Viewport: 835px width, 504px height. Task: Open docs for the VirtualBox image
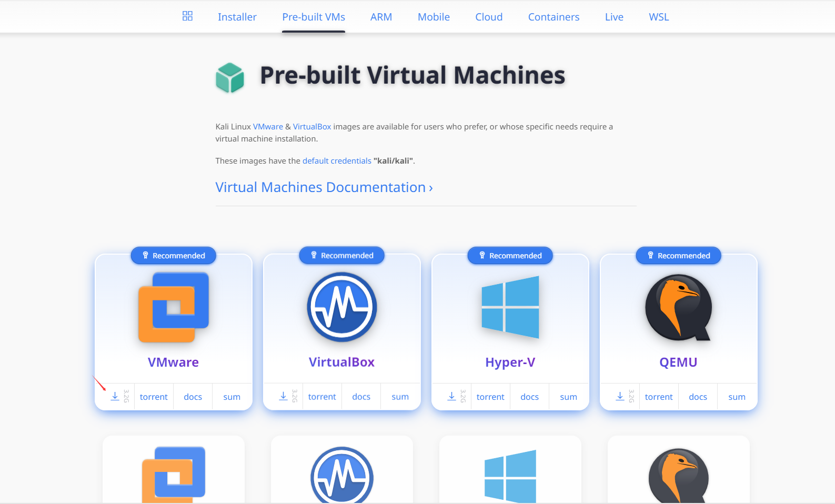(x=361, y=397)
